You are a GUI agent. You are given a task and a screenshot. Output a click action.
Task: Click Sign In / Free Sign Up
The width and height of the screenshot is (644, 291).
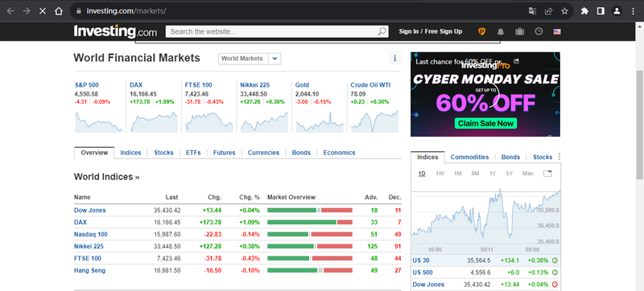(431, 31)
